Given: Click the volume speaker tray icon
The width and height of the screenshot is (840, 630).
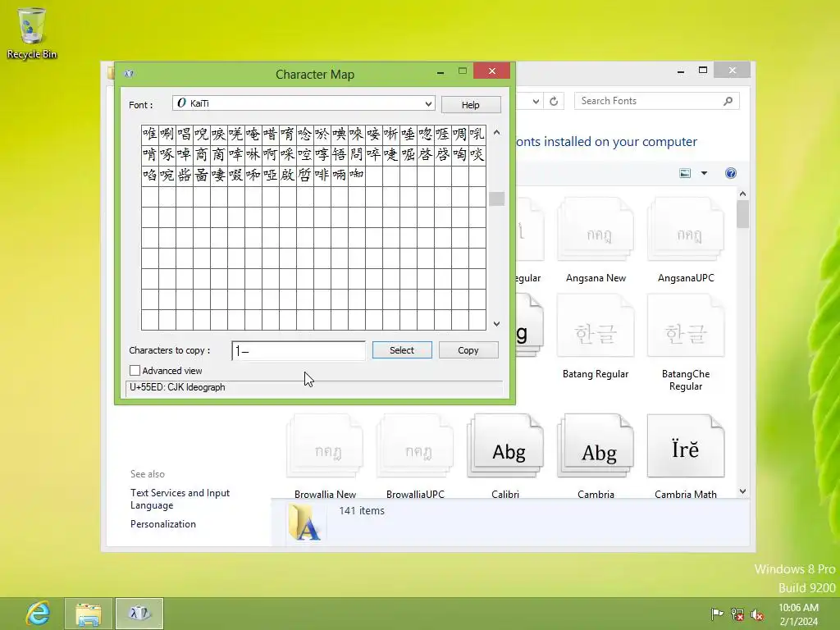Looking at the screenshot, I should [757, 614].
